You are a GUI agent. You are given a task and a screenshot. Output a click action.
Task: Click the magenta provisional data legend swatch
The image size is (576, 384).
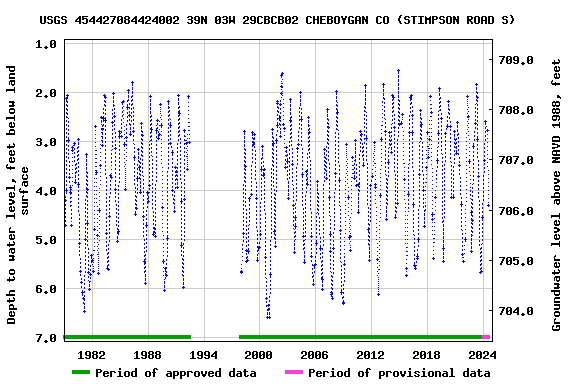[x=294, y=372]
